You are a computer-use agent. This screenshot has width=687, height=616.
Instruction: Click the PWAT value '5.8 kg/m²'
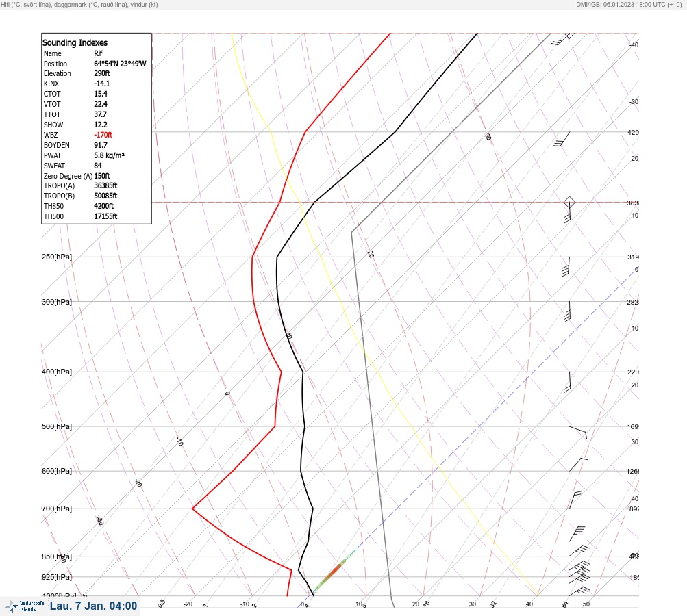[109, 155]
